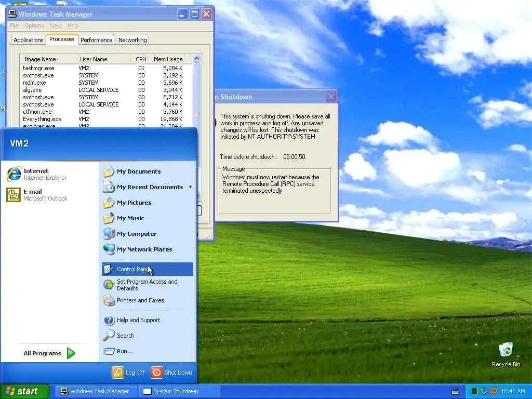
Task: Maximize the Task Manager window
Action: click(x=194, y=14)
